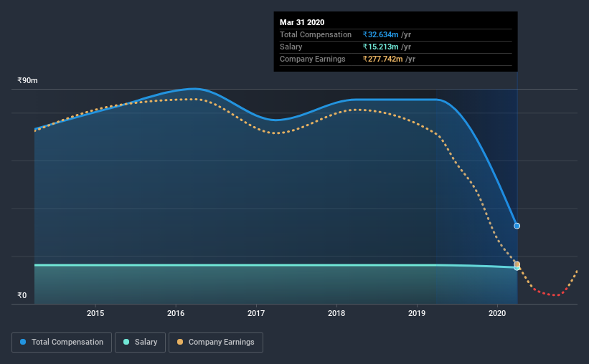Click the teal dot in Salary legend
Image resolution: width=589 pixels, height=364 pixels.
click(126, 342)
